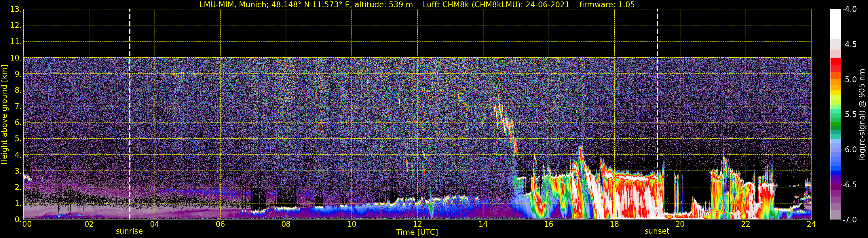Screen dimensions: 868x238
Task: Click the "-4.0" colorbar tick label
Action: (x=850, y=10)
